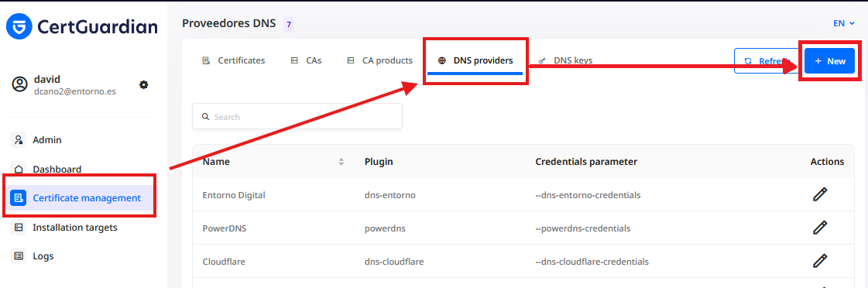Select Certificate management in sidebar
This screenshot has width=868, height=288.
coord(83,197)
